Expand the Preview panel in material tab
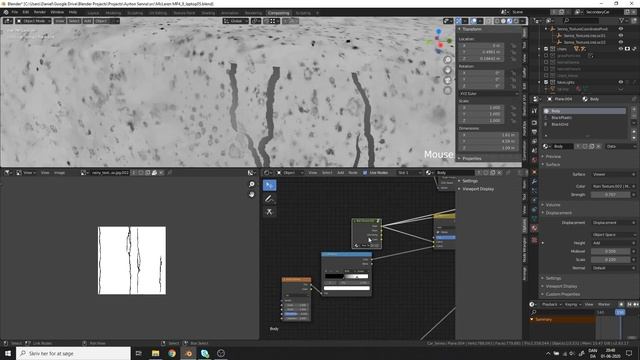Image resolution: width=640 pixels, height=360 pixels. point(553,156)
